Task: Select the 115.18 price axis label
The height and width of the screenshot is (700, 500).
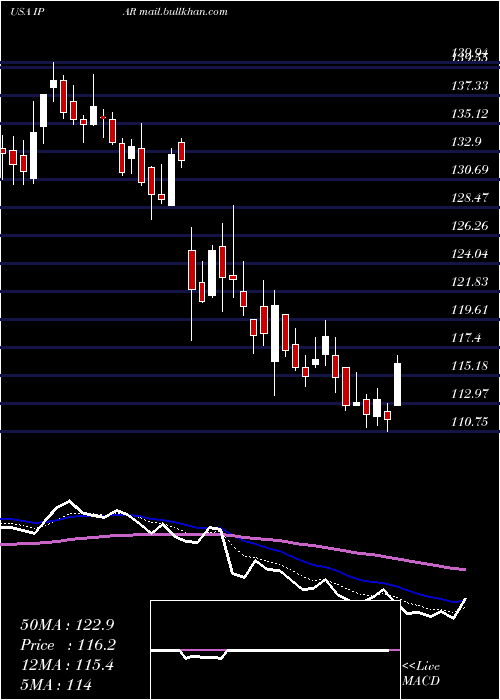Action: [x=469, y=366]
